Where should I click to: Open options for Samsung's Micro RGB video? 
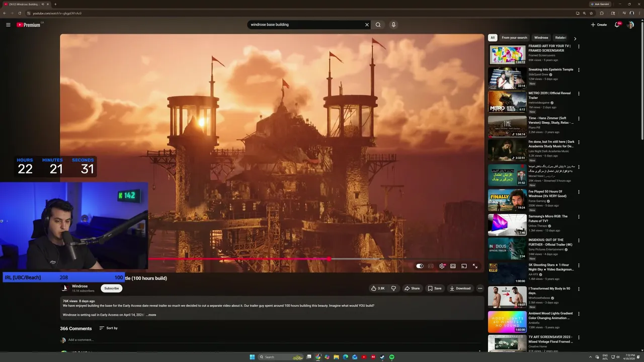point(579,217)
